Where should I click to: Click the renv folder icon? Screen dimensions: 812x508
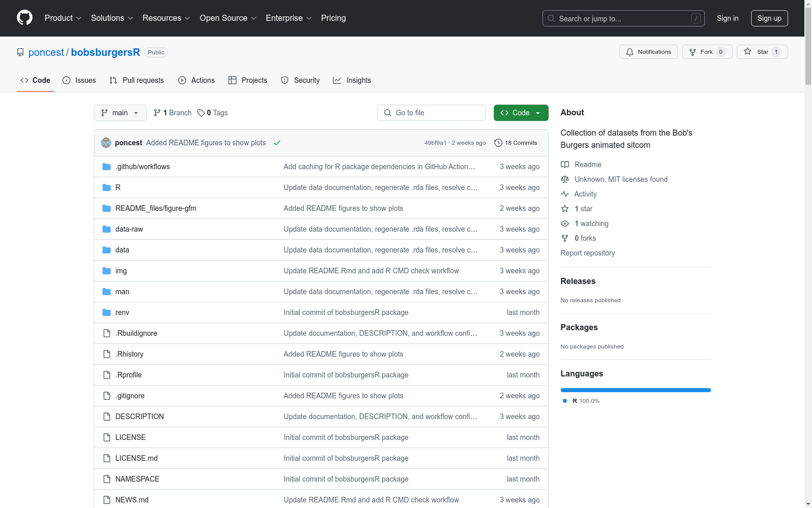(x=107, y=312)
